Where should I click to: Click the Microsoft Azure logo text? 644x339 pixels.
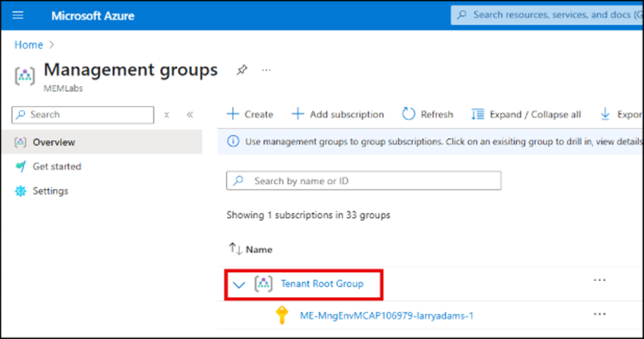[93, 15]
